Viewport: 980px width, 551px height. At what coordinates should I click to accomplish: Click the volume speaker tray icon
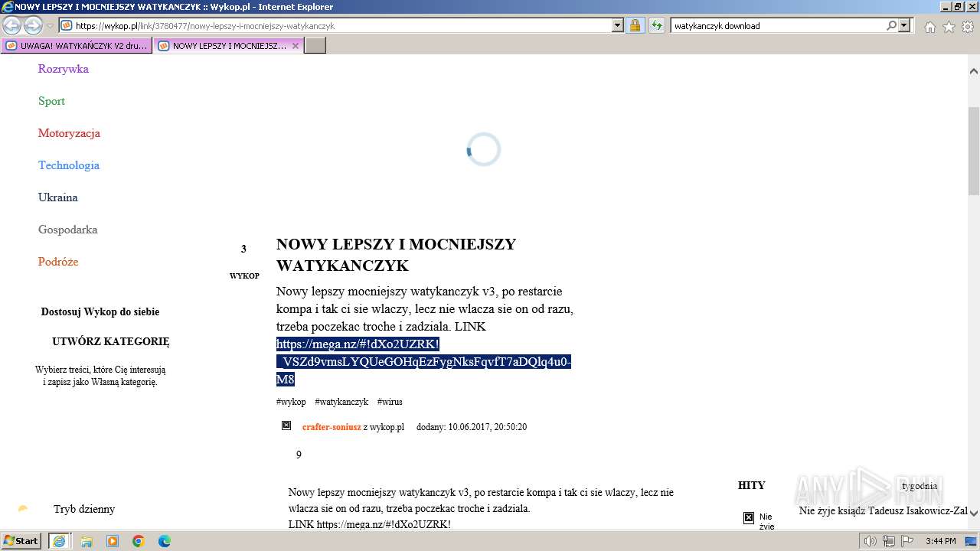(871, 541)
